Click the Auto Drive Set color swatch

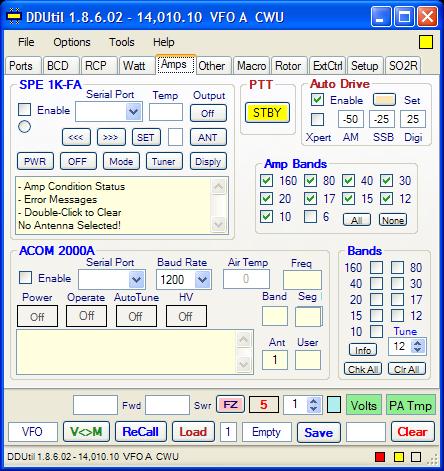384,100
